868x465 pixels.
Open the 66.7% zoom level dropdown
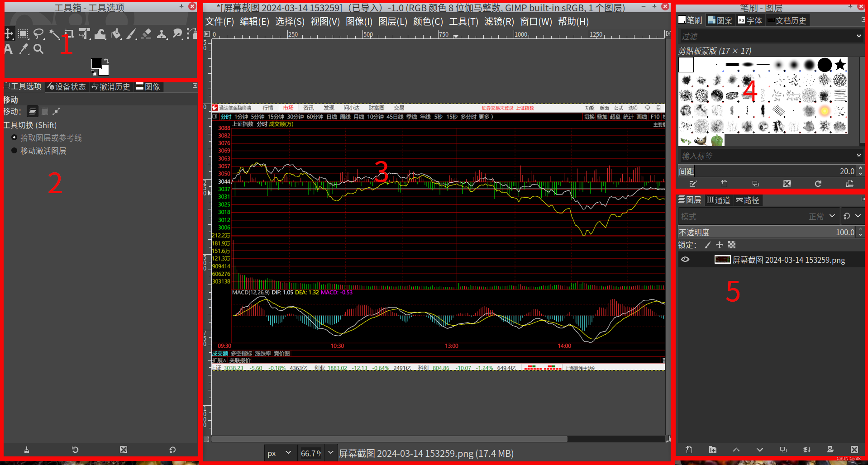[x=331, y=453]
